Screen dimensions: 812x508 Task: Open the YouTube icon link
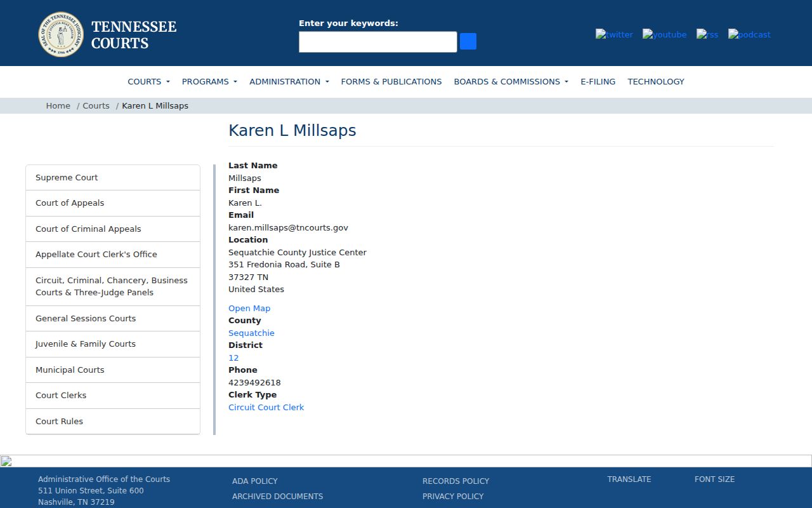click(664, 34)
